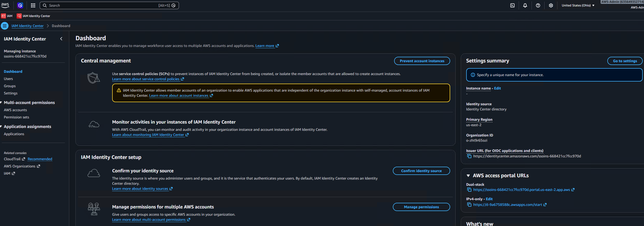The image size is (644, 226).
Task: Click the AWS-Admin account menu
Action: click(x=622, y=5)
